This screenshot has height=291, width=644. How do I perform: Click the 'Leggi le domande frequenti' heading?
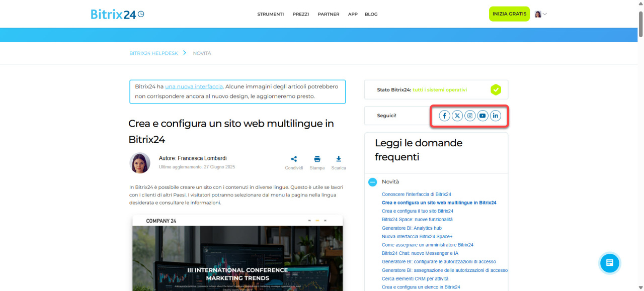click(x=418, y=150)
